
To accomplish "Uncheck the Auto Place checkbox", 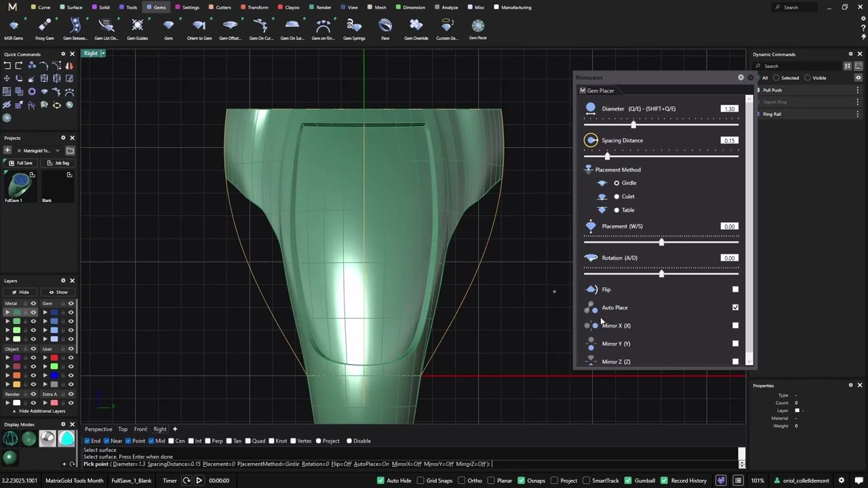I will [x=735, y=307].
